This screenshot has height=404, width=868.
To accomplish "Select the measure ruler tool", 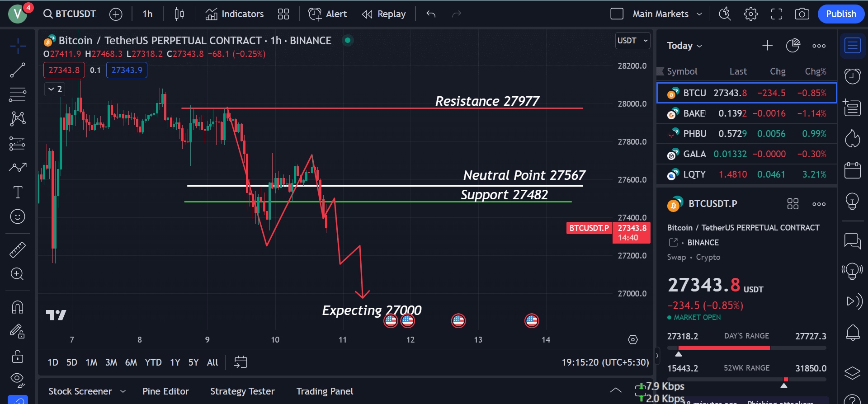I will pyautogui.click(x=17, y=249).
